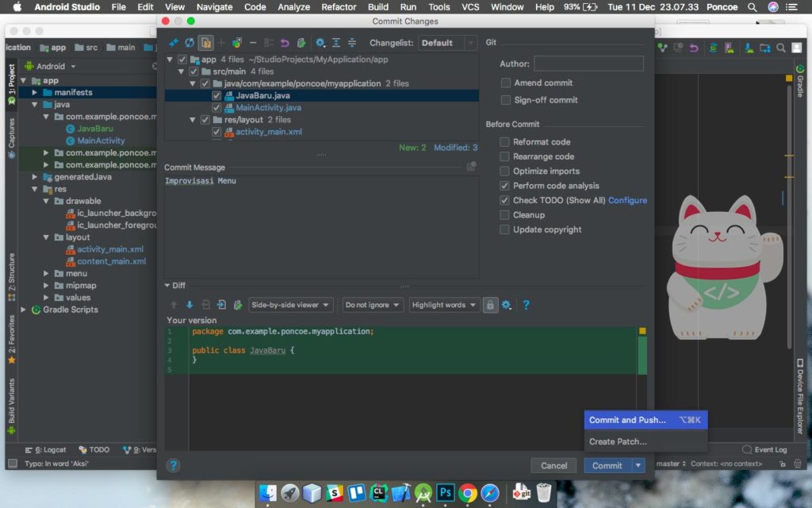Click the purple undo icon in main toolbar
Viewport: 812px width, 508px height.
coord(693,48)
